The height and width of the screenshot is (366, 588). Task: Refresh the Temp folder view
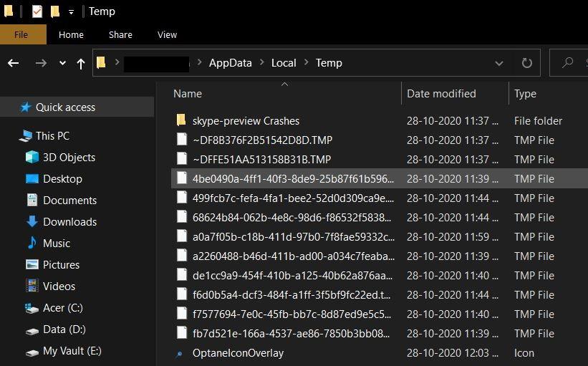(527, 63)
